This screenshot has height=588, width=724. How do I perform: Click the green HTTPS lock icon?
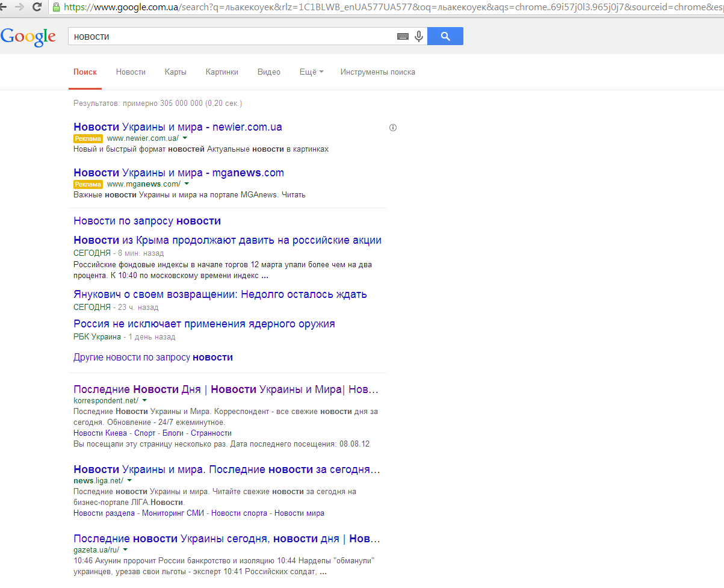pyautogui.click(x=57, y=7)
